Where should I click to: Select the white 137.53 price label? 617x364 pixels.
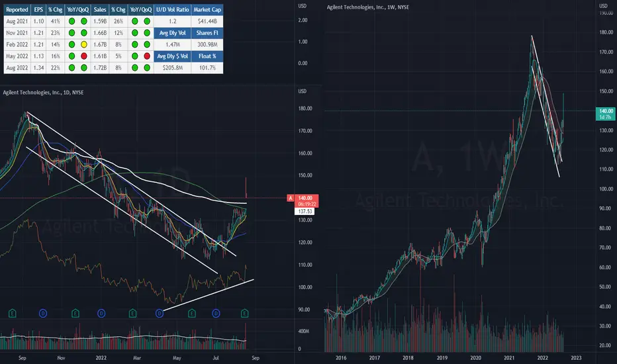[305, 211]
